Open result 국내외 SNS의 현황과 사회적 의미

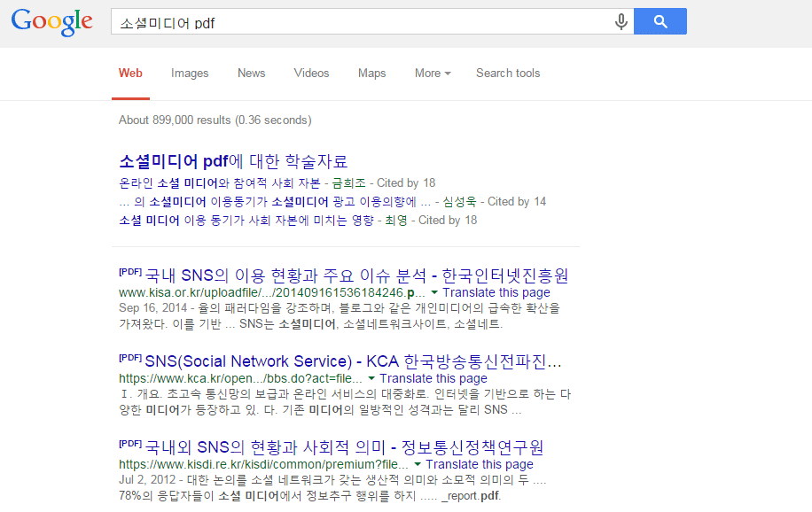pos(344,447)
